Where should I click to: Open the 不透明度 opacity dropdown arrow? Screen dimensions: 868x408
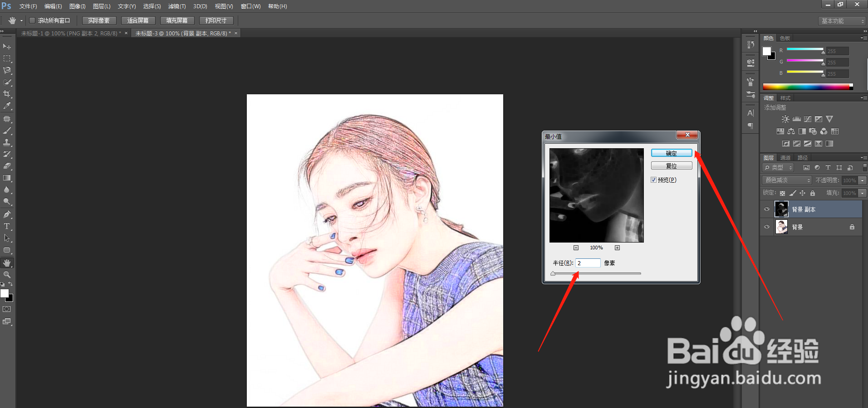coord(863,180)
